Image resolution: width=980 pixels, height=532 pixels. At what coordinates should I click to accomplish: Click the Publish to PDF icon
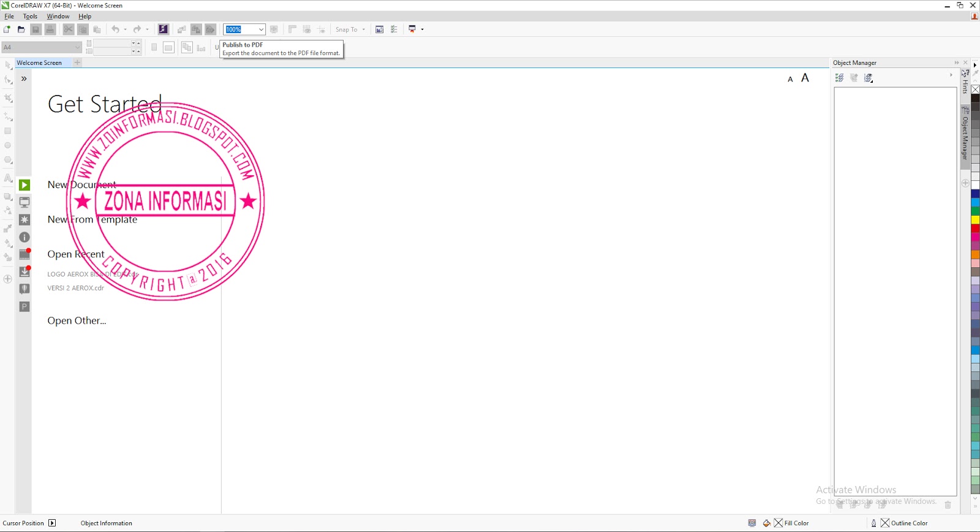pos(210,29)
